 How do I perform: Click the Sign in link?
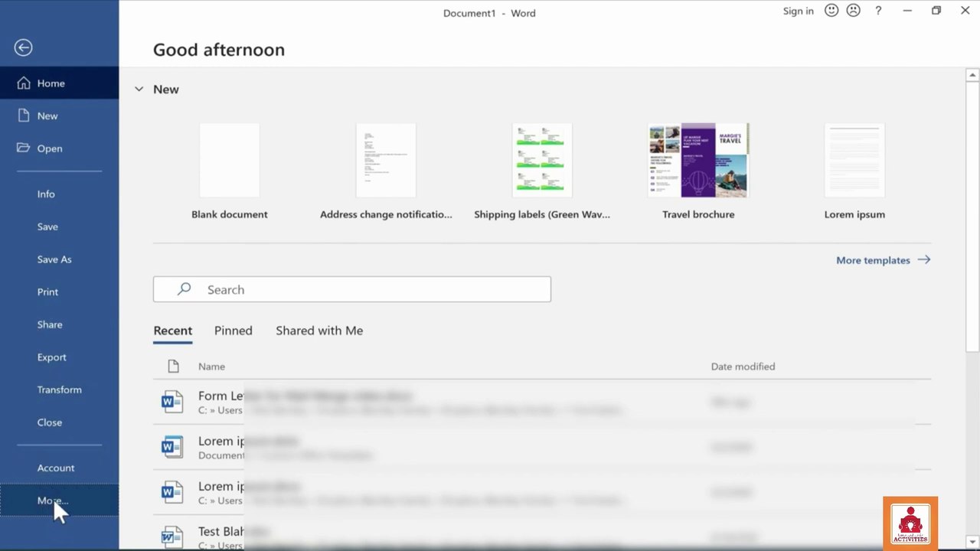point(799,11)
